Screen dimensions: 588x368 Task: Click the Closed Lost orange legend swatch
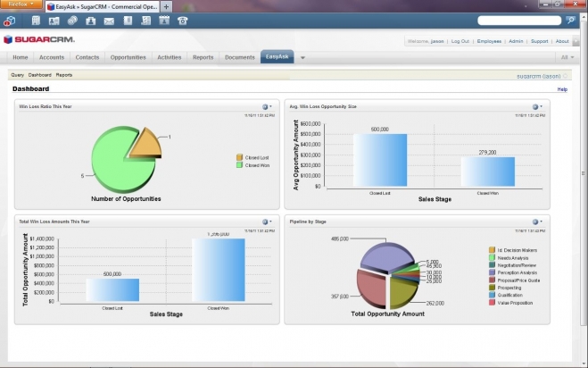pos(240,157)
